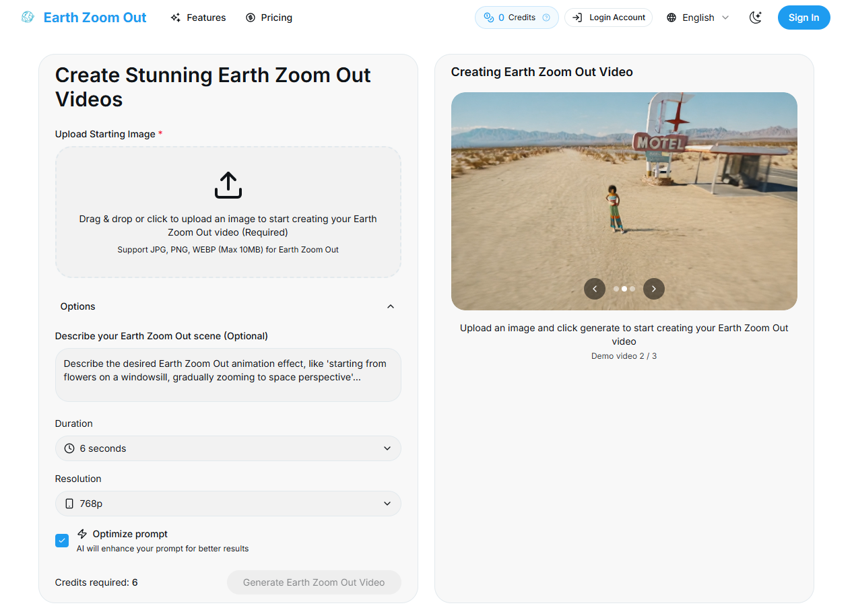Click the Earth Zoom Out globe logo icon
Screen dimensions: 852x616
28,18
